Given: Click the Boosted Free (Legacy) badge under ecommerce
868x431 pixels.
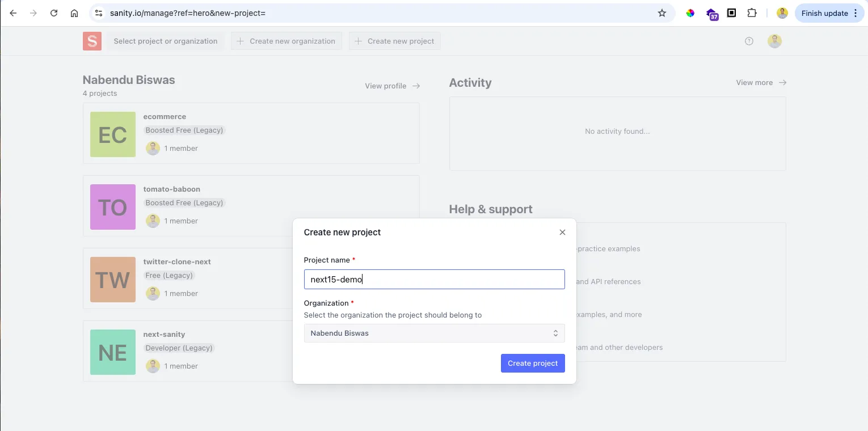Looking at the screenshot, I should point(184,130).
